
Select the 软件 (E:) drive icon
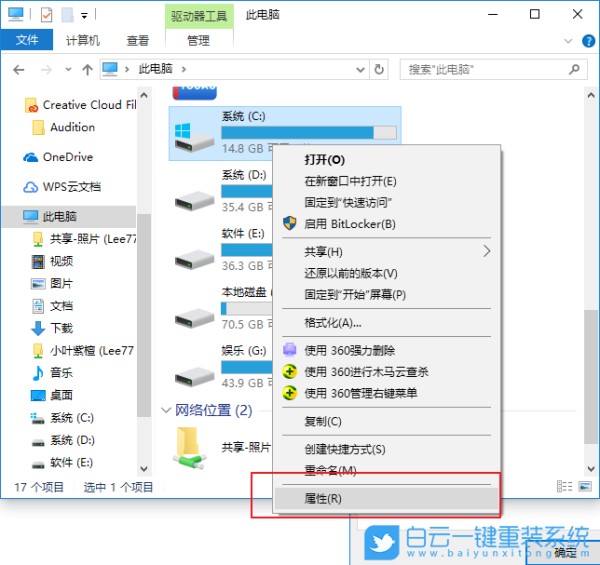point(194,259)
